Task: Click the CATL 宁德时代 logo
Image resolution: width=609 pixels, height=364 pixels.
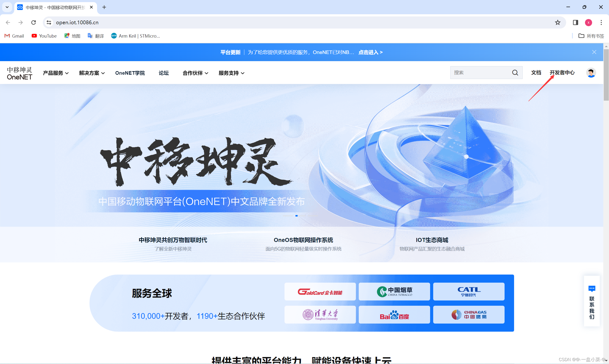Action: 468,291
